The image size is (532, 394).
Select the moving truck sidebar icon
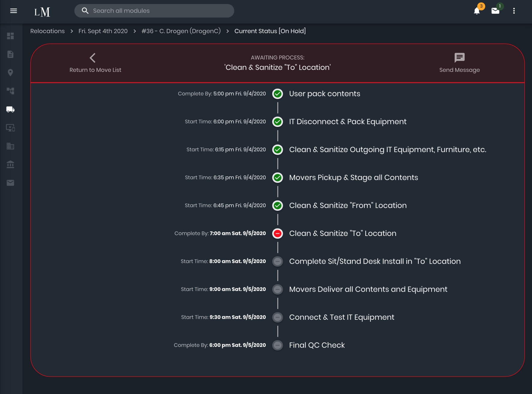[10, 110]
